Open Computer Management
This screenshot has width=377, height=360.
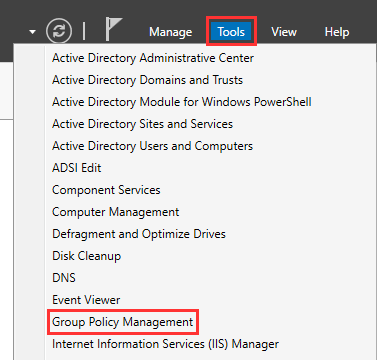(115, 212)
